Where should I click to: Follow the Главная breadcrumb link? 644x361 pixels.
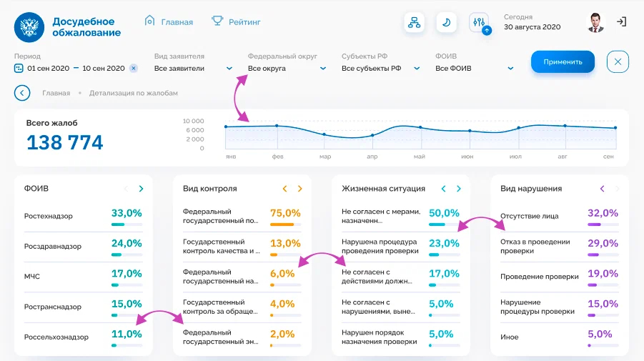tap(56, 93)
